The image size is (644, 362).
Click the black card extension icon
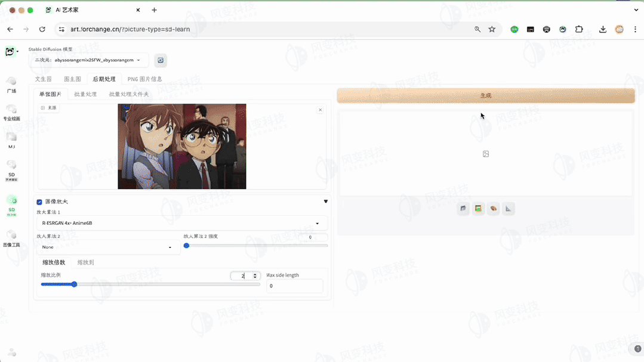[x=530, y=29]
